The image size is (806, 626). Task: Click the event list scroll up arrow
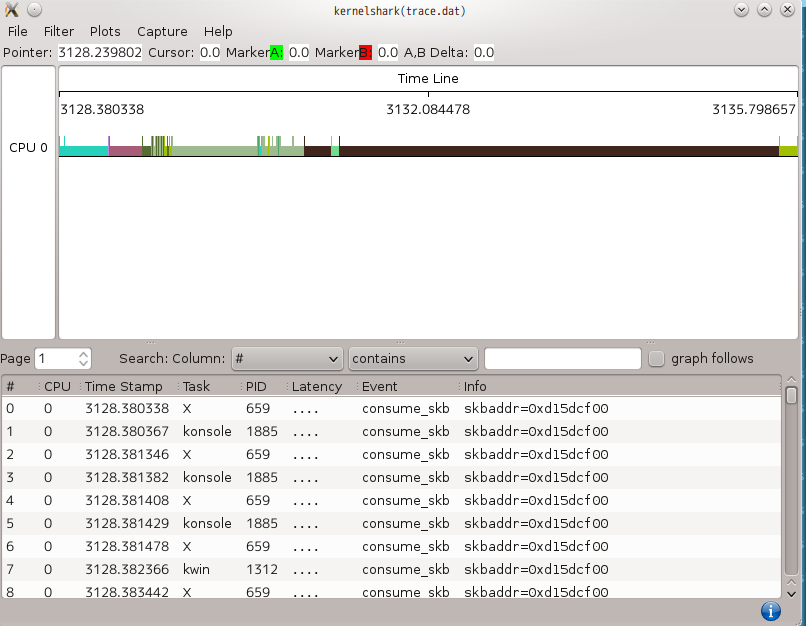point(792,379)
